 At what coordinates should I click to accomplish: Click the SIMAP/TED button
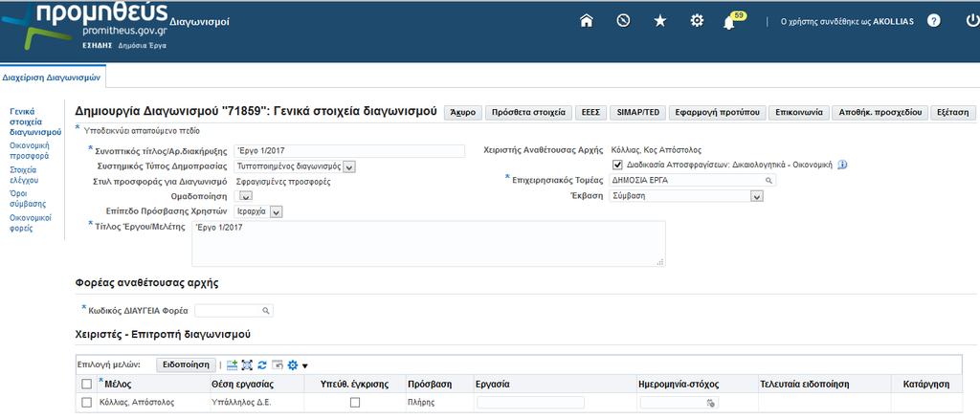pyautogui.click(x=637, y=112)
